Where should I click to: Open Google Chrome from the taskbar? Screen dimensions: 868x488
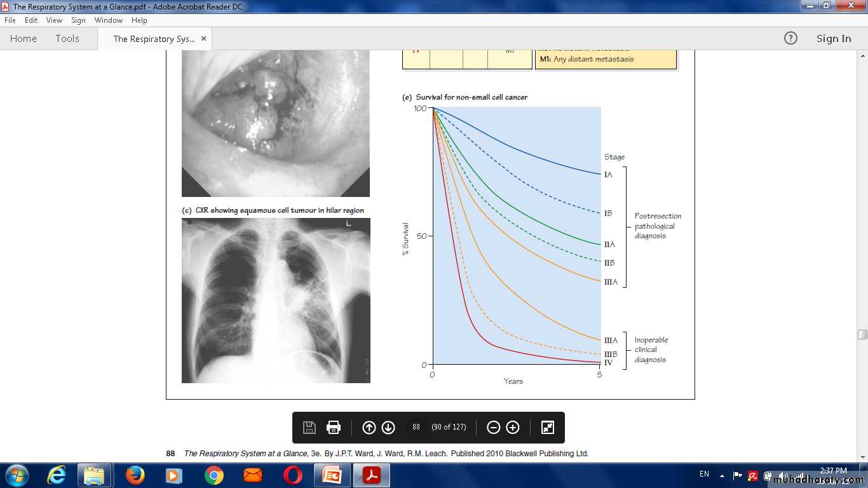(214, 475)
